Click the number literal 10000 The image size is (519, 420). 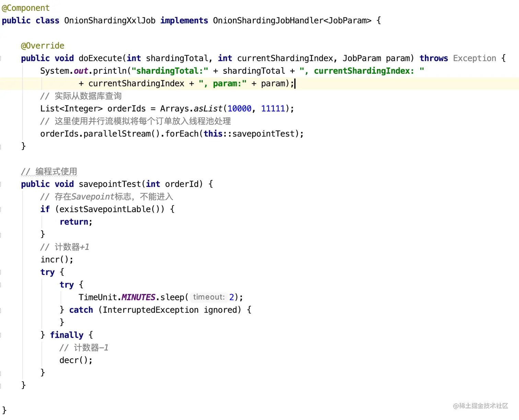[239, 109]
